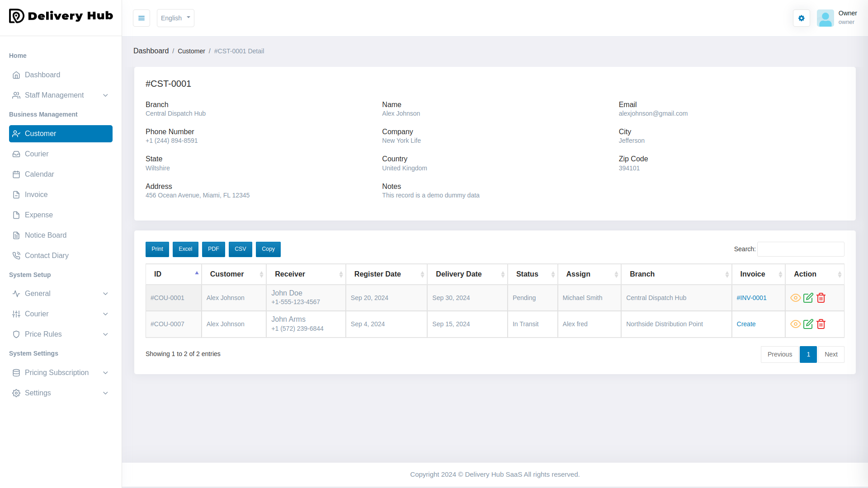
Task: Export the table as PDF
Action: pyautogui.click(x=213, y=249)
